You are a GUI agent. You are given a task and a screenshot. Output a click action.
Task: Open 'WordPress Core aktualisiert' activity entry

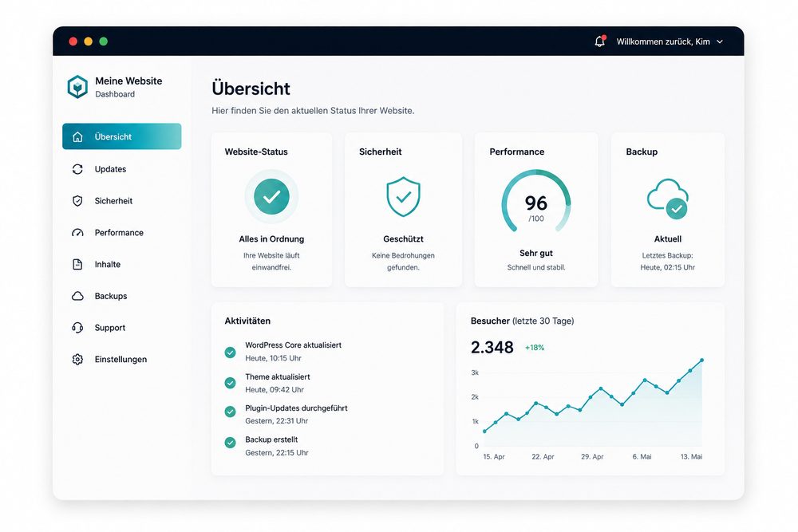point(293,345)
